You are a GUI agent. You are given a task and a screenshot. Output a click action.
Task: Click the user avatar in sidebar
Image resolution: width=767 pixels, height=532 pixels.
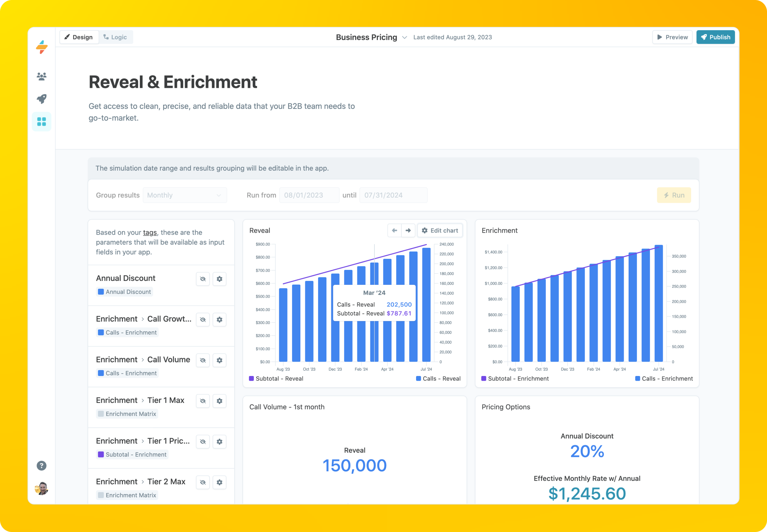[x=41, y=488]
